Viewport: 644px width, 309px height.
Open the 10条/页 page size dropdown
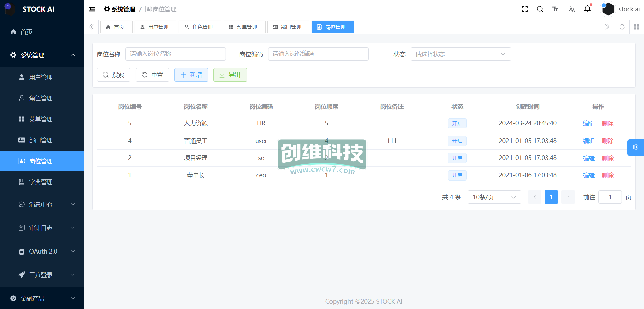494,197
